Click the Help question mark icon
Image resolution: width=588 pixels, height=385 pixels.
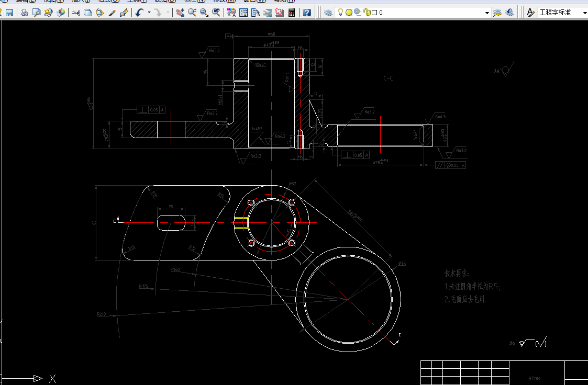[307, 13]
